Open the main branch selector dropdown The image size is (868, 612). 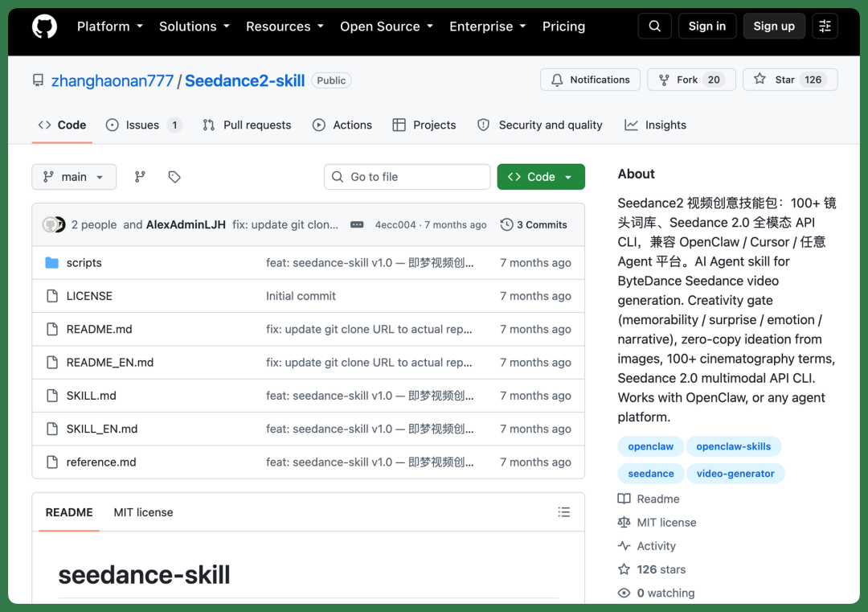74,177
